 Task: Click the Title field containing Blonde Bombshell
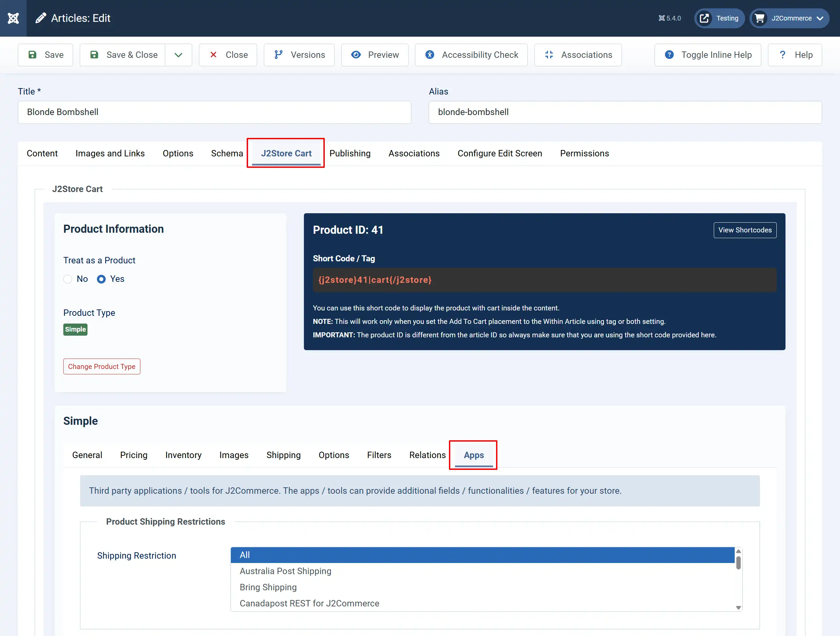(x=214, y=112)
